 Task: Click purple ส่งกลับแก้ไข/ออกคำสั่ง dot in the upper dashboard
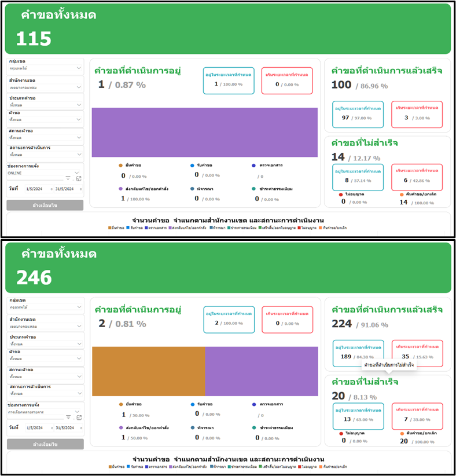(121, 188)
